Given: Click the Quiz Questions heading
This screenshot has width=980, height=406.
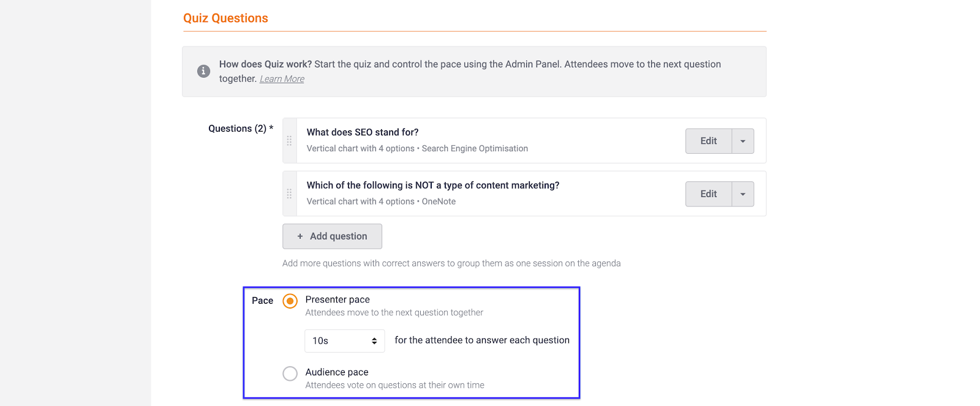Looking at the screenshot, I should [x=225, y=18].
